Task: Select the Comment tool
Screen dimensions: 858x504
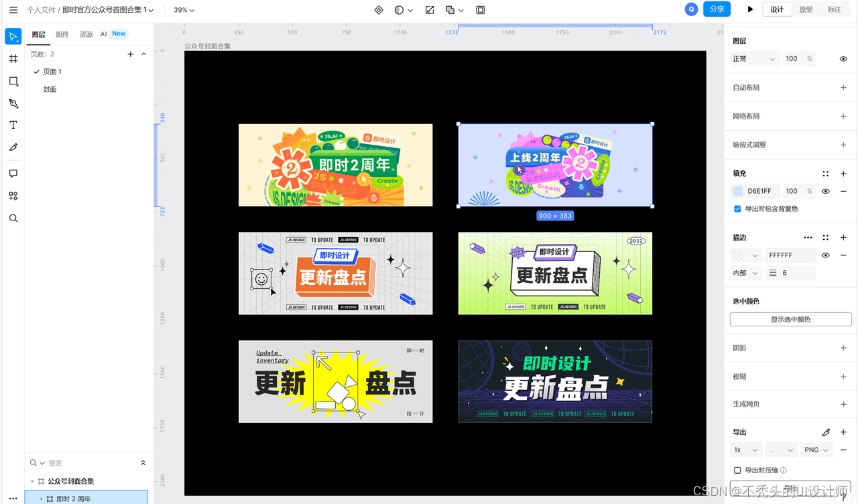Action: 13,174
